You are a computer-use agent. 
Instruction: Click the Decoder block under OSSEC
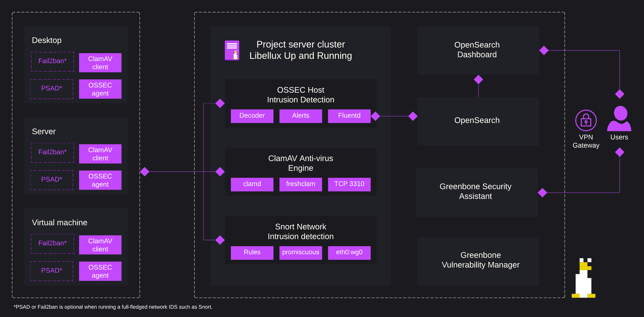[x=252, y=116]
